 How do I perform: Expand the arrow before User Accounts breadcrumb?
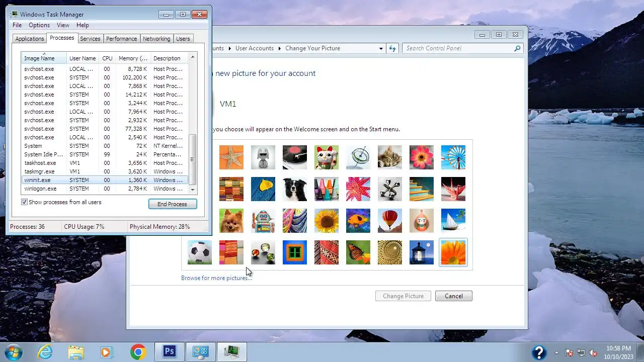tap(229, 48)
